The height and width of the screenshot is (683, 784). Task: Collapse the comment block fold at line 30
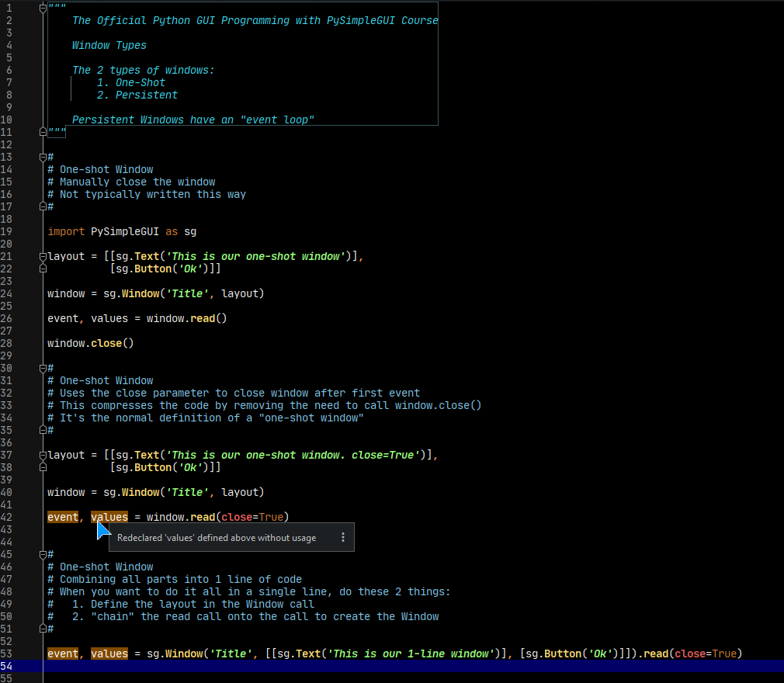pos(42,368)
